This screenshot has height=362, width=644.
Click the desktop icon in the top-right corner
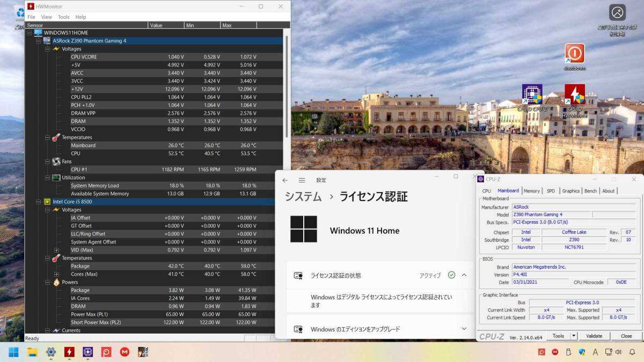point(617,20)
